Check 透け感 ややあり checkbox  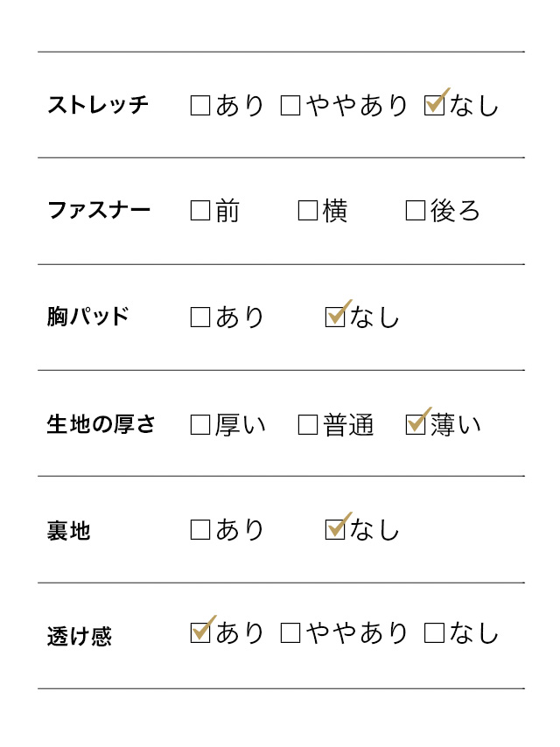pos(290,633)
